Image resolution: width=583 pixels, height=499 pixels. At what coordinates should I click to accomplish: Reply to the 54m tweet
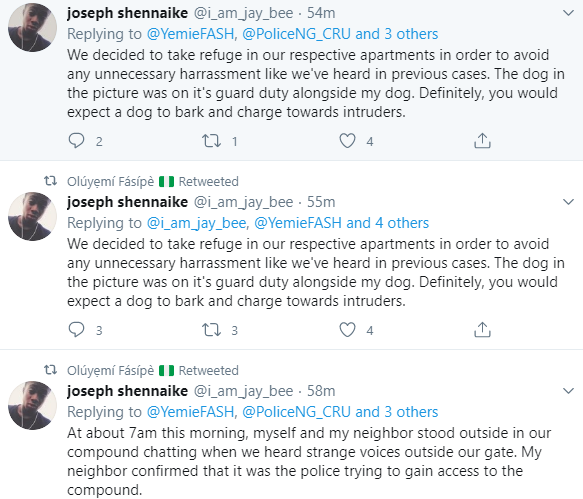(77, 141)
